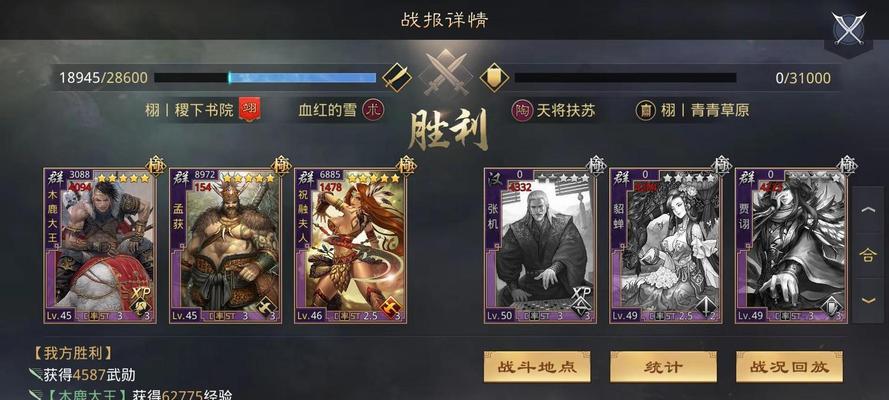889x400 pixels.
Task: Select the 贾诩 hero card
Action: tap(791, 245)
